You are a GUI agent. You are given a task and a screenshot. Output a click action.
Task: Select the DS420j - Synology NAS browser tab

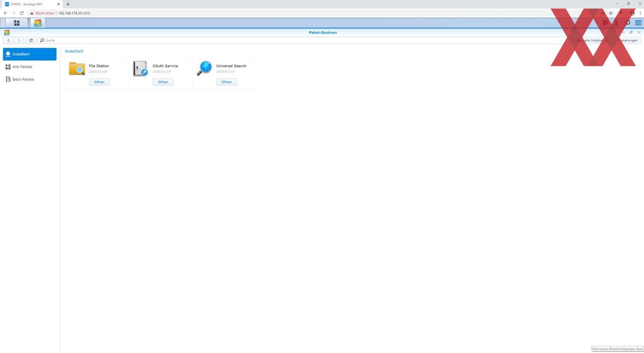31,4
